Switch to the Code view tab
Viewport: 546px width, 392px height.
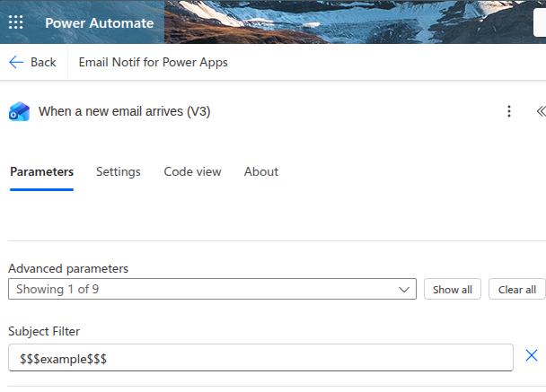pyautogui.click(x=192, y=171)
